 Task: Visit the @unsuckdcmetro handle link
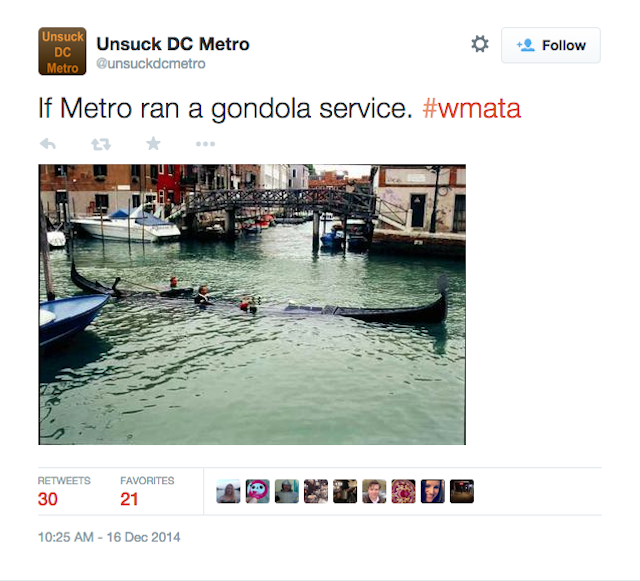(x=151, y=64)
